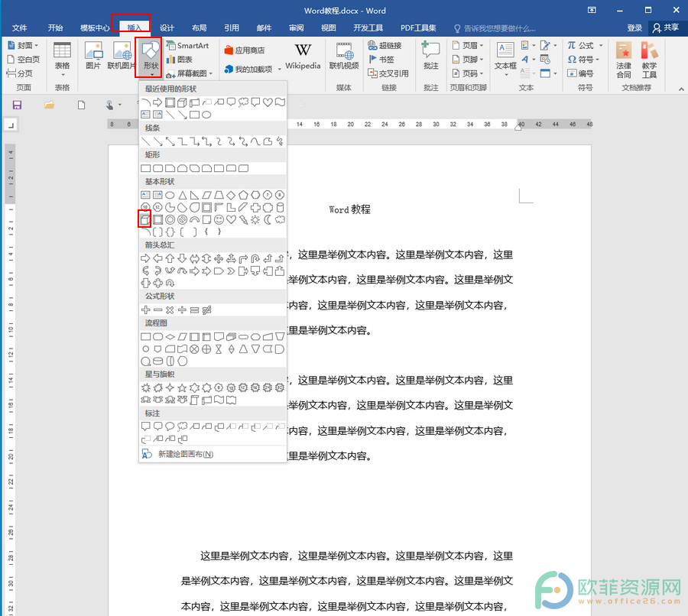Choose the heart shape under Basic Shapes

pos(231,220)
